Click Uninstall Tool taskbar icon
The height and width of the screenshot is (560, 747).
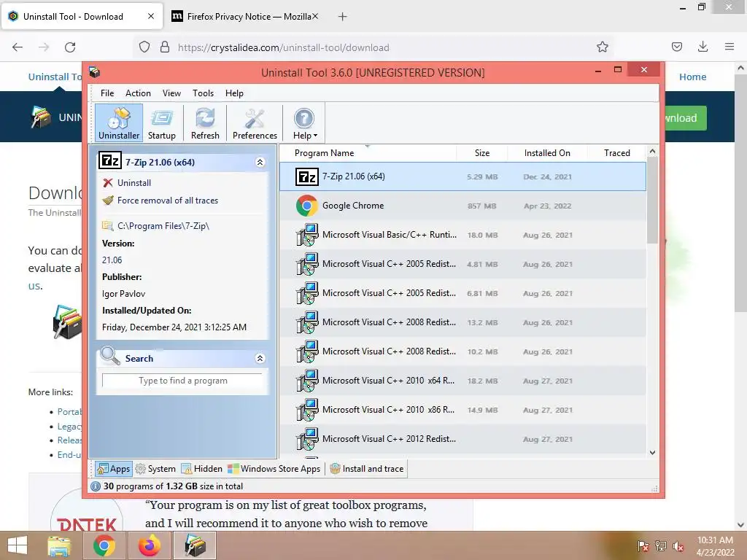tap(195, 545)
